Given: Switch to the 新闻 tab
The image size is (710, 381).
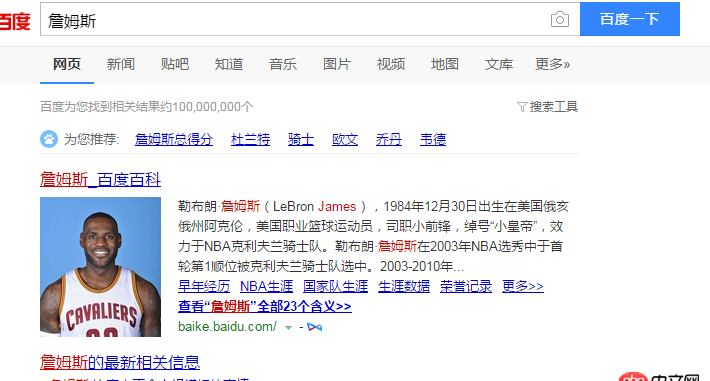Looking at the screenshot, I should click(121, 64).
